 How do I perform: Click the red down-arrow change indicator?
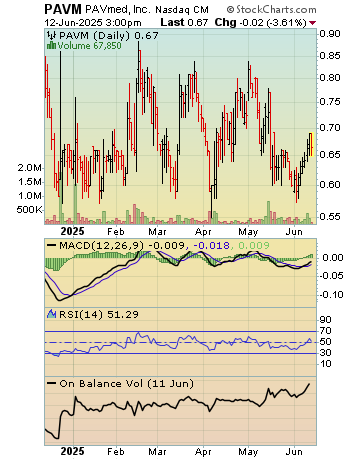(x=312, y=23)
